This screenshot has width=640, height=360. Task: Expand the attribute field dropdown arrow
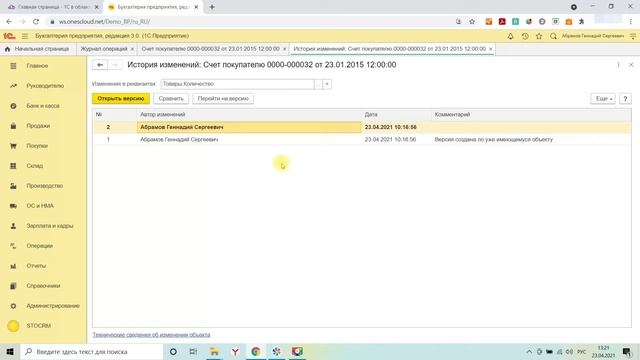coord(327,84)
